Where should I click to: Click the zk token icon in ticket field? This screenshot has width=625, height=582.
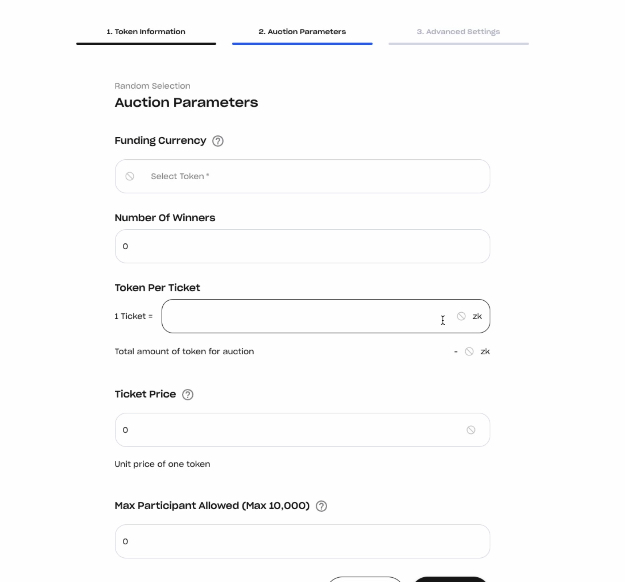click(x=461, y=316)
